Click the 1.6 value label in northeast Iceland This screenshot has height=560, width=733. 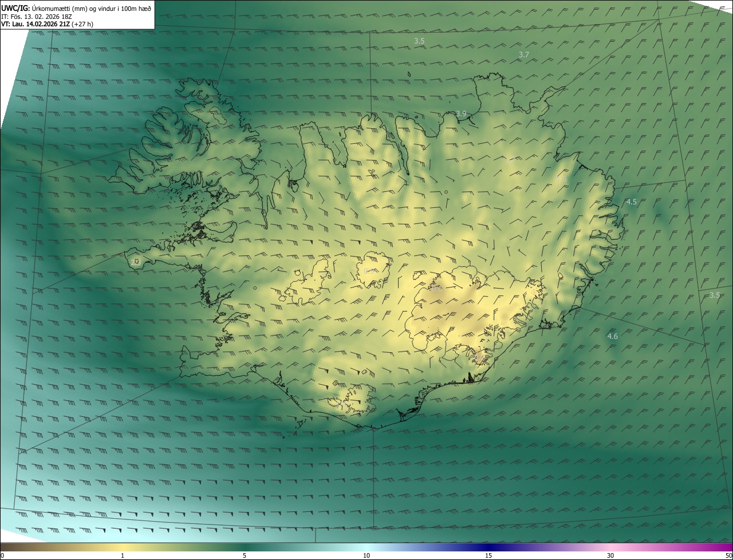pyautogui.click(x=562, y=179)
